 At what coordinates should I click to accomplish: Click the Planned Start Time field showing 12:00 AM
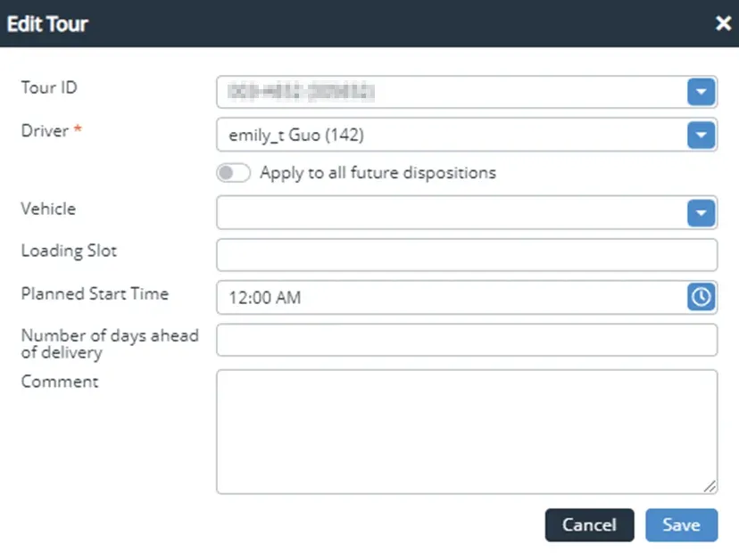pos(451,298)
